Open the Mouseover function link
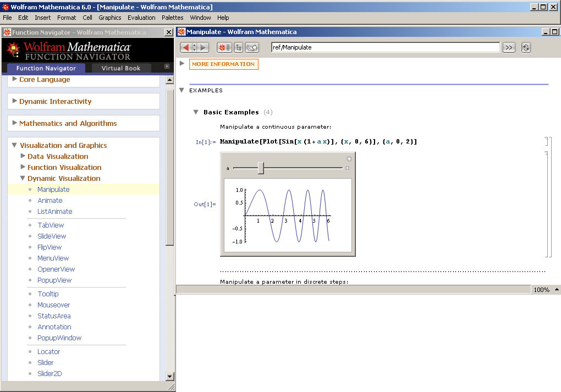561x392 pixels. tap(54, 305)
